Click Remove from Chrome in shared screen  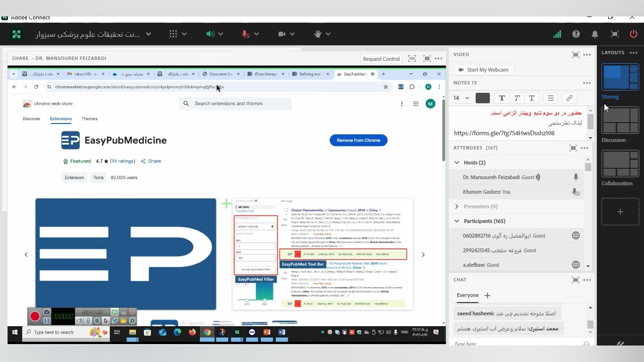[358, 140]
